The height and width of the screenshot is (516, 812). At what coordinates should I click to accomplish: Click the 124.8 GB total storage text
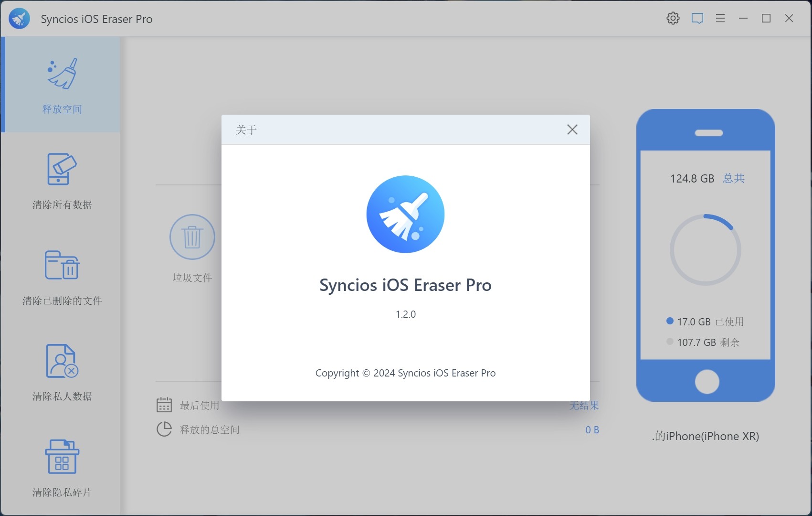(692, 179)
